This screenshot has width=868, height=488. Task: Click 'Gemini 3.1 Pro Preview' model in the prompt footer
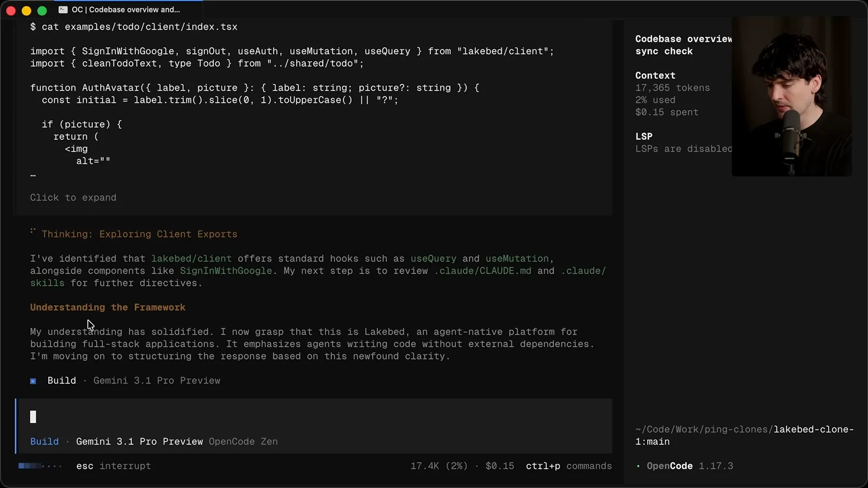coord(139,441)
